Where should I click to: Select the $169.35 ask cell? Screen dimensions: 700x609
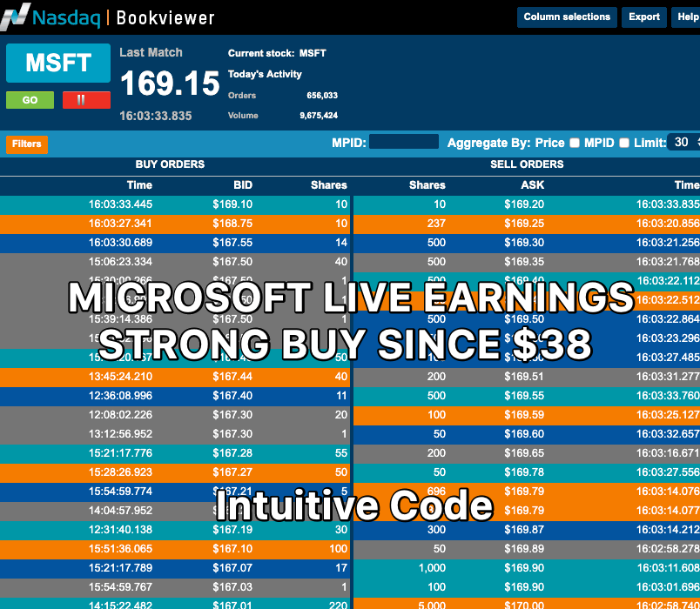[x=524, y=262]
